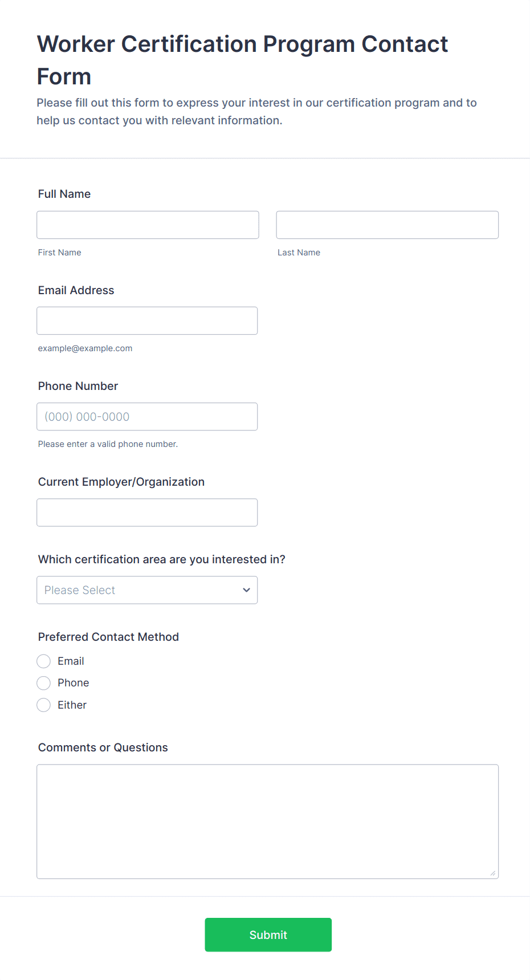The width and height of the screenshot is (530, 980).
Task: Select the Current Employer/Organization text field
Action: 147,512
